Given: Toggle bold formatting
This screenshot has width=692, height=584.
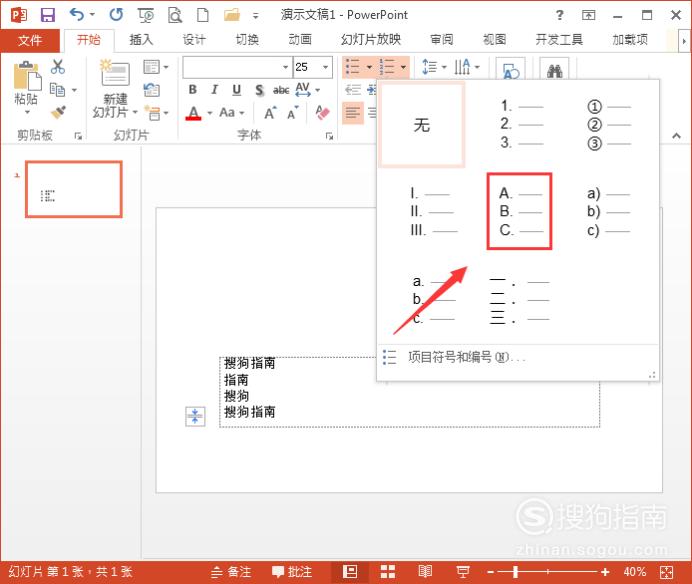Looking at the screenshot, I should tap(193, 90).
